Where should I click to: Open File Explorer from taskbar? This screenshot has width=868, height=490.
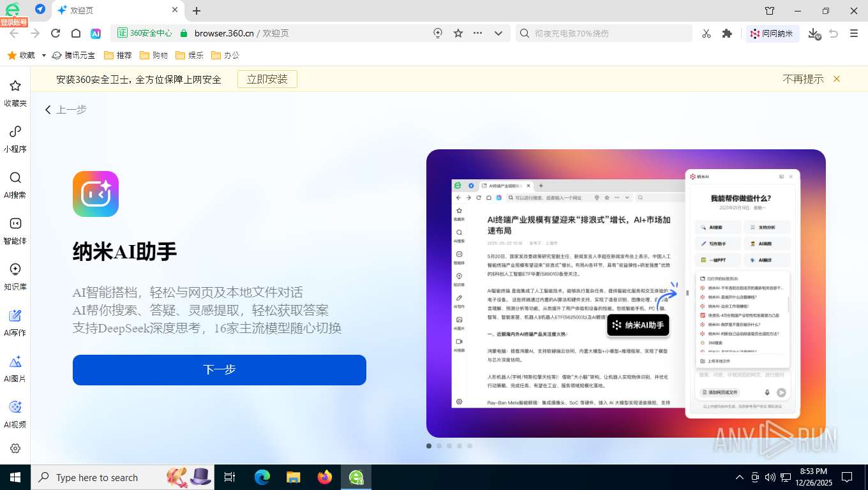pos(293,477)
